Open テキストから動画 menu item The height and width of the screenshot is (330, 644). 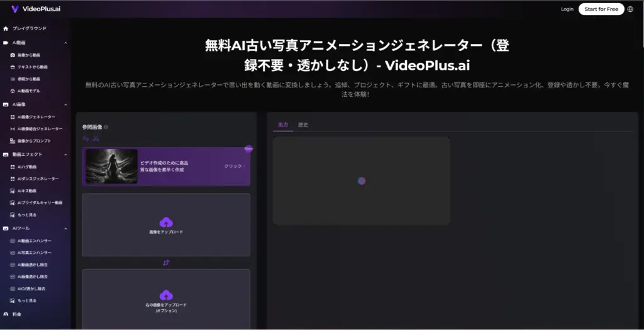33,67
